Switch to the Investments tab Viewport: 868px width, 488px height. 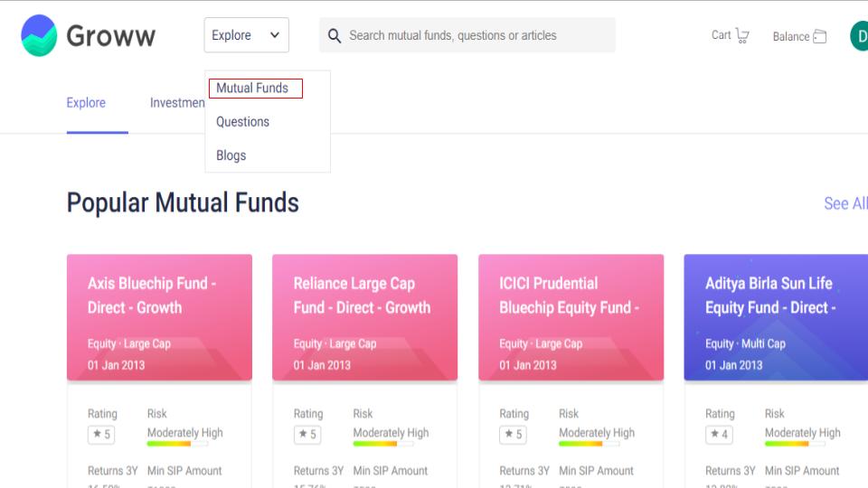click(x=177, y=103)
